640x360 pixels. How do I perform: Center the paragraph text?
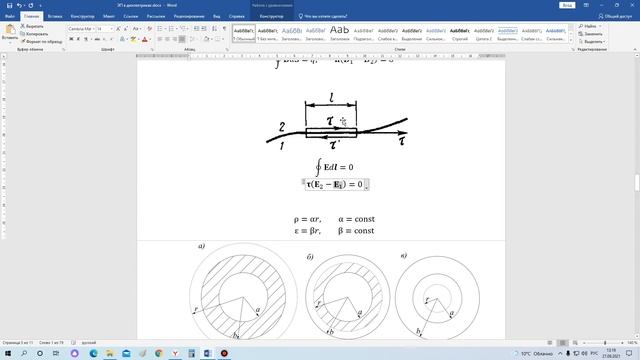[x=167, y=39]
